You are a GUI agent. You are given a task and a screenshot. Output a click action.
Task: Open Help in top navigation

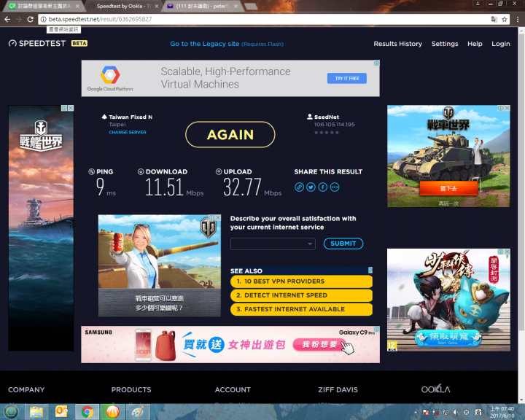coord(475,44)
